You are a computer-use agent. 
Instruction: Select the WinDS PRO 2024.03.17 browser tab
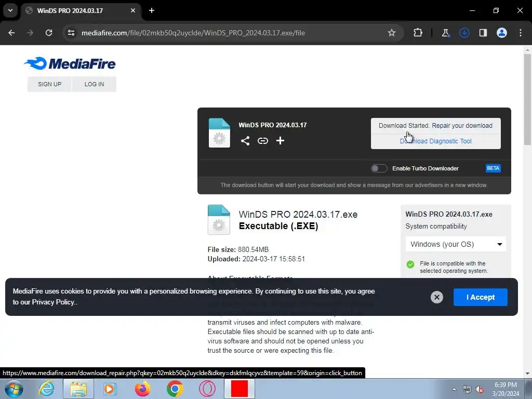(82, 10)
